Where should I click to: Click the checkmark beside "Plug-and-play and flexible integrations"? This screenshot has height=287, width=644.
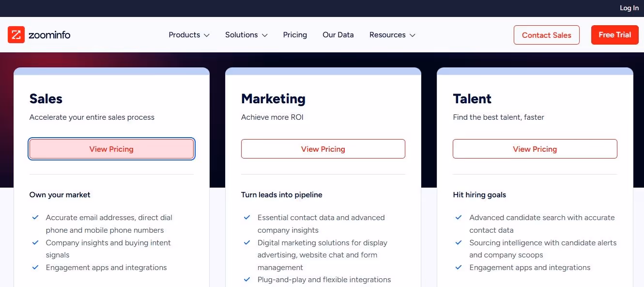tap(247, 279)
